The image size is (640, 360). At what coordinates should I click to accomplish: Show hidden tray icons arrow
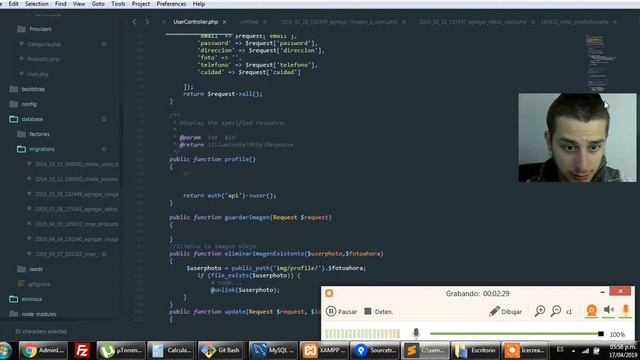[573, 351]
